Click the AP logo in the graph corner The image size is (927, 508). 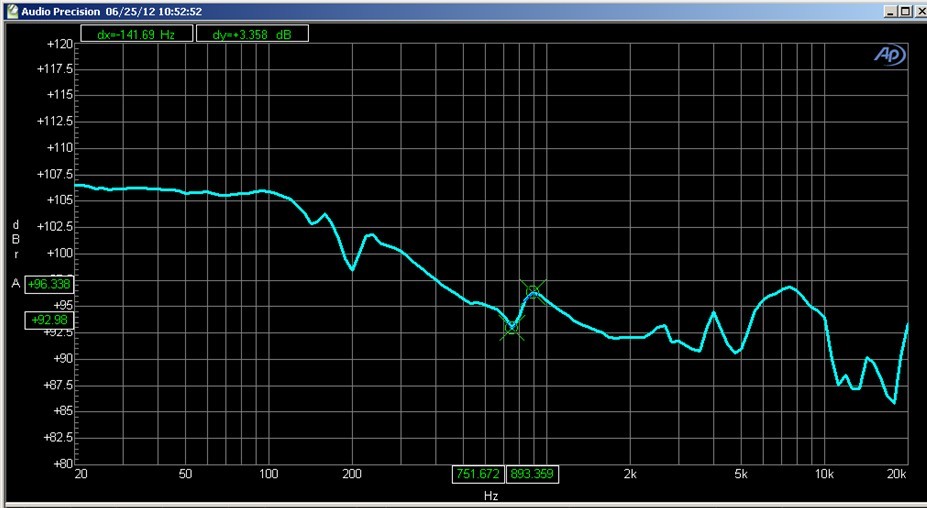click(888, 56)
